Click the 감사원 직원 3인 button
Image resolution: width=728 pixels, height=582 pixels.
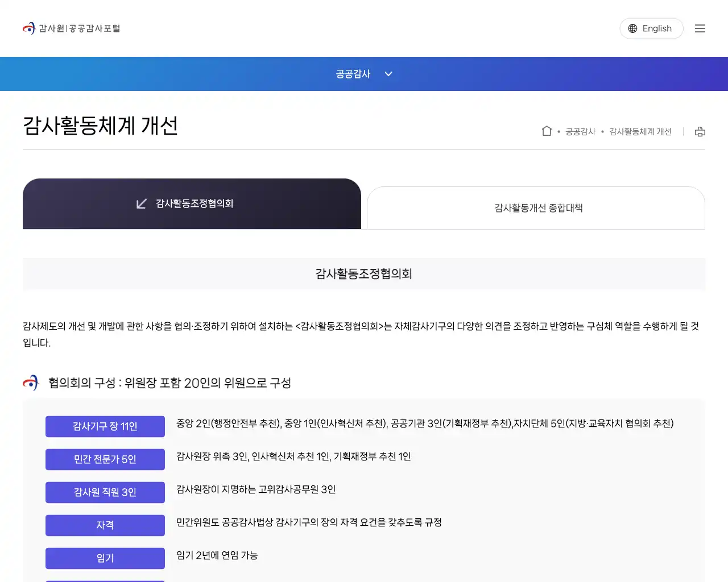pyautogui.click(x=105, y=492)
